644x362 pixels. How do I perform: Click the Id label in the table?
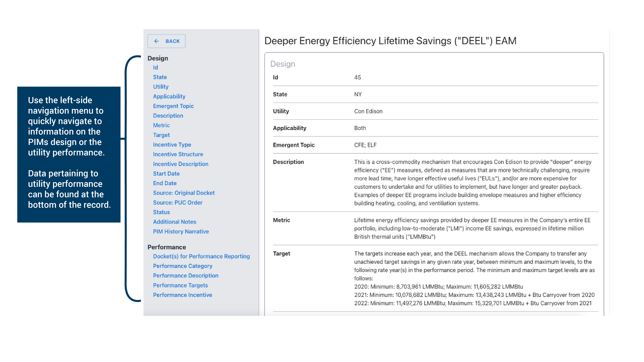pyautogui.click(x=275, y=77)
